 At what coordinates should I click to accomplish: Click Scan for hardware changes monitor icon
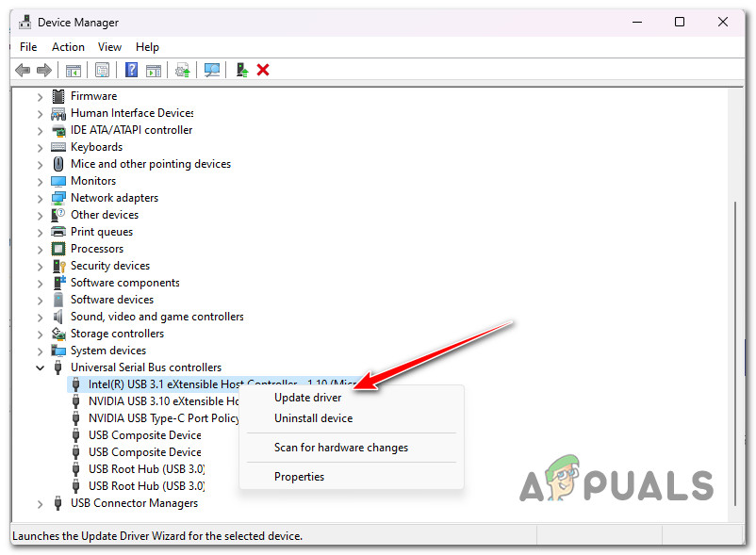point(212,71)
